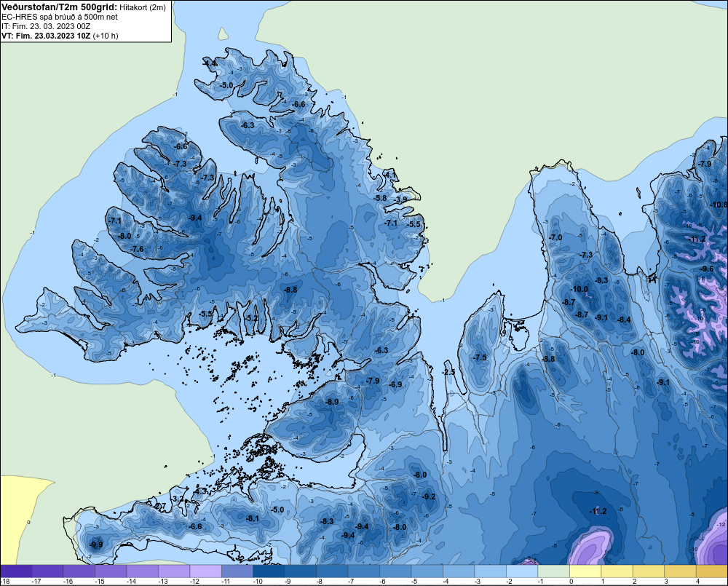The width and height of the screenshot is (728, 586).
Task: Click the -6.9 temperature label
Action: coord(395,384)
